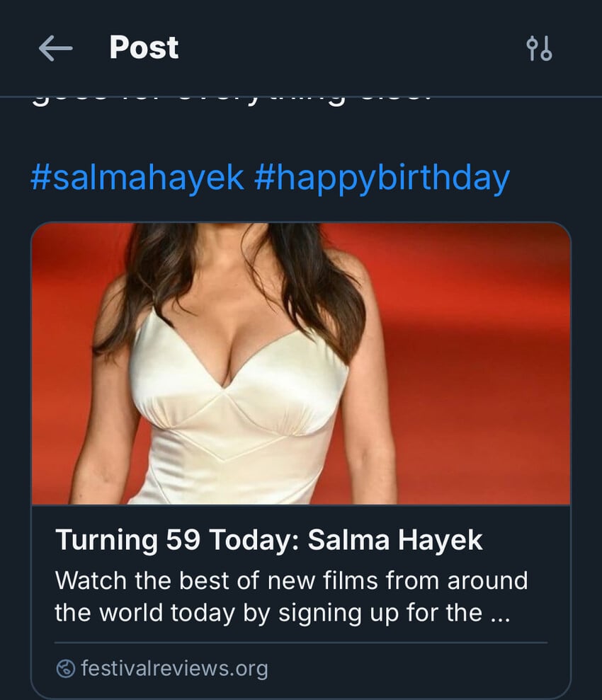Tap the festivalreviews.org domain text
602x700 pixels.
click(x=174, y=668)
